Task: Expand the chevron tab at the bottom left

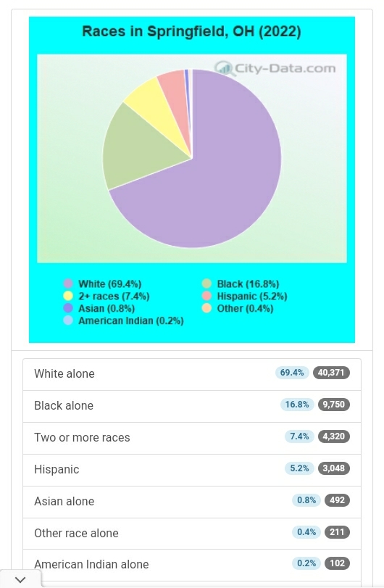Action: point(20,579)
